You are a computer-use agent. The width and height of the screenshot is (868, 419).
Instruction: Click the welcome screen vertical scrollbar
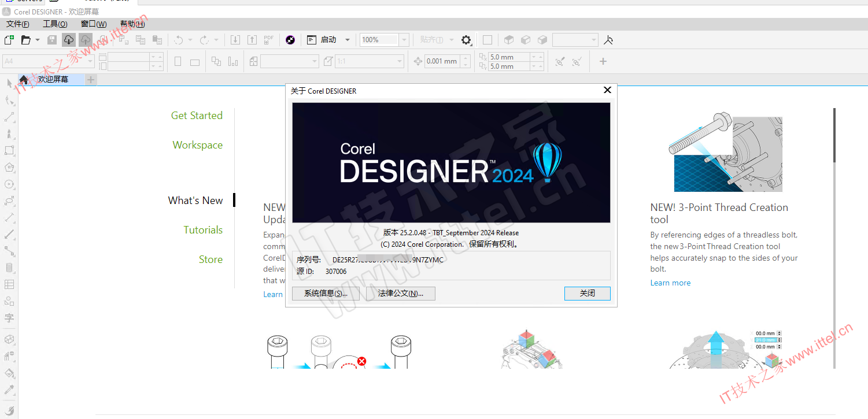click(834, 135)
